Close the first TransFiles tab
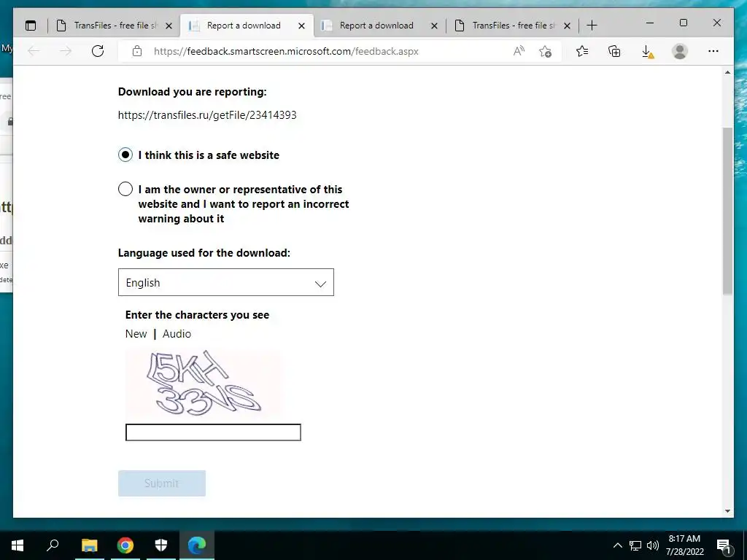 click(x=169, y=26)
